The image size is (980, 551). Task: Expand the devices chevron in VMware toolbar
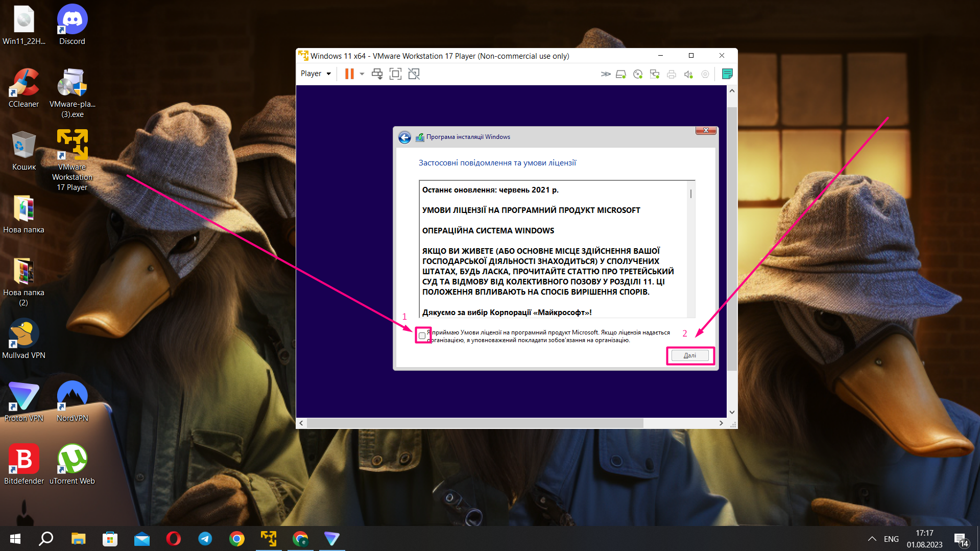[x=606, y=74]
